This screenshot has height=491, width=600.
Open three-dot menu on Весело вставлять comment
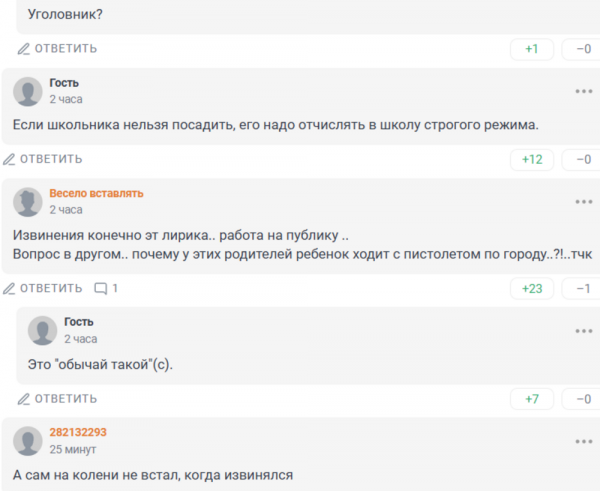(584, 201)
